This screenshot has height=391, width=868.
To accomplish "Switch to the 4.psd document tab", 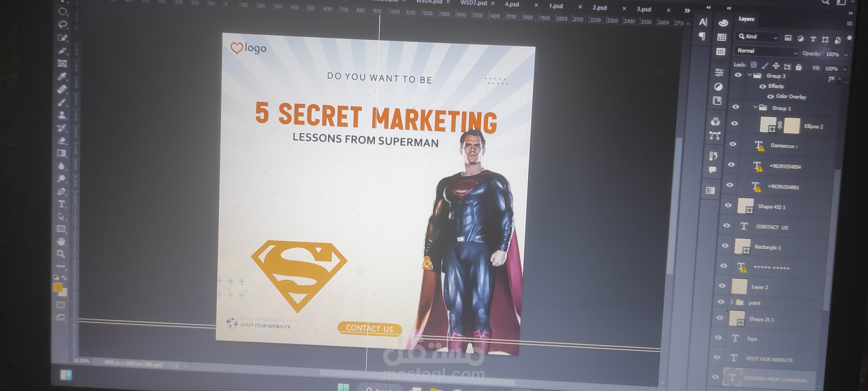I will tap(512, 4).
